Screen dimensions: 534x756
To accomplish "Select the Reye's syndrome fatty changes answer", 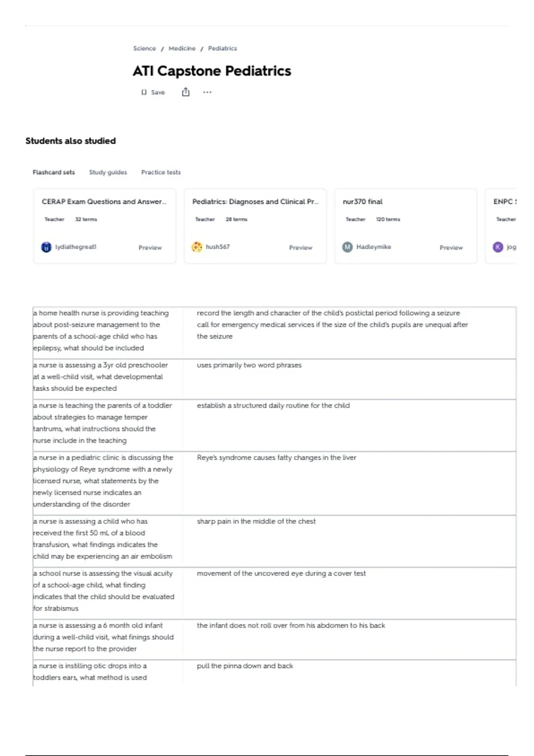I will pos(276,458).
